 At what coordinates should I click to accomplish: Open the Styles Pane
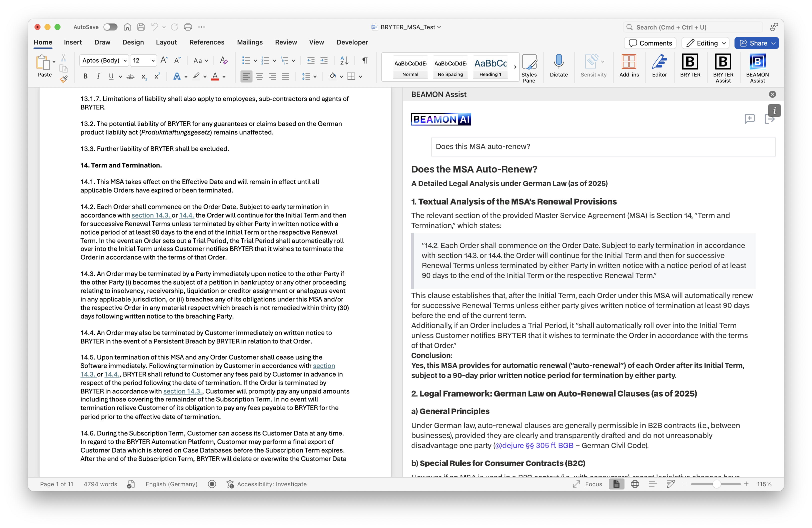pos(529,67)
